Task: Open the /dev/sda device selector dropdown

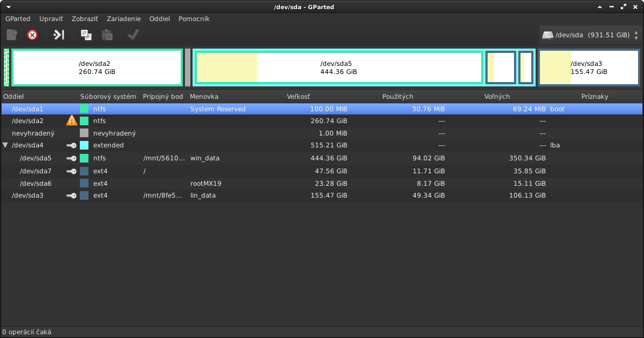Action: [590, 35]
